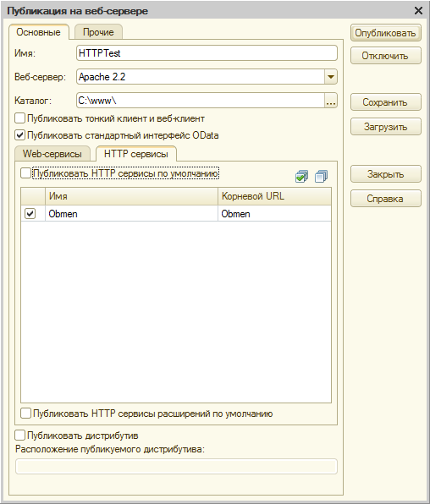Open Справка help button
The width and height of the screenshot is (430, 504).
[x=386, y=199]
